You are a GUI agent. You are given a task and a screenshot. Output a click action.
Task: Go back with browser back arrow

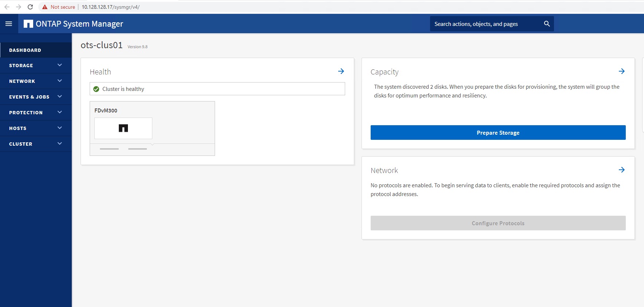[7, 7]
